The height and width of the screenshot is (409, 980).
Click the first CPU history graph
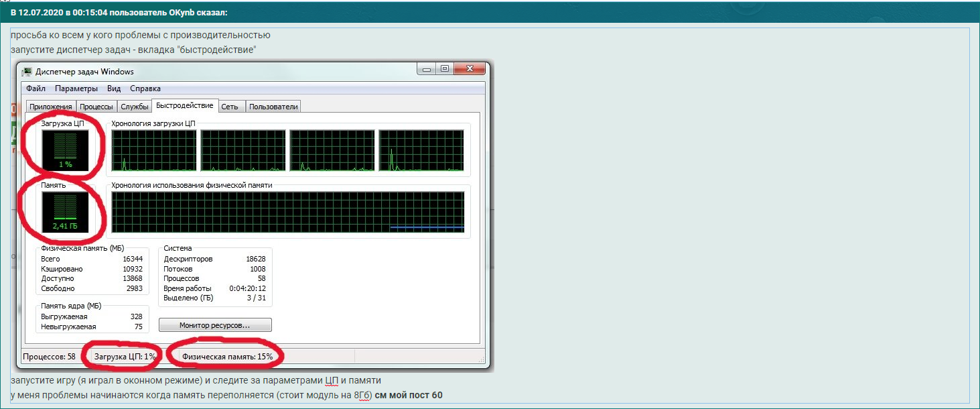pos(154,151)
